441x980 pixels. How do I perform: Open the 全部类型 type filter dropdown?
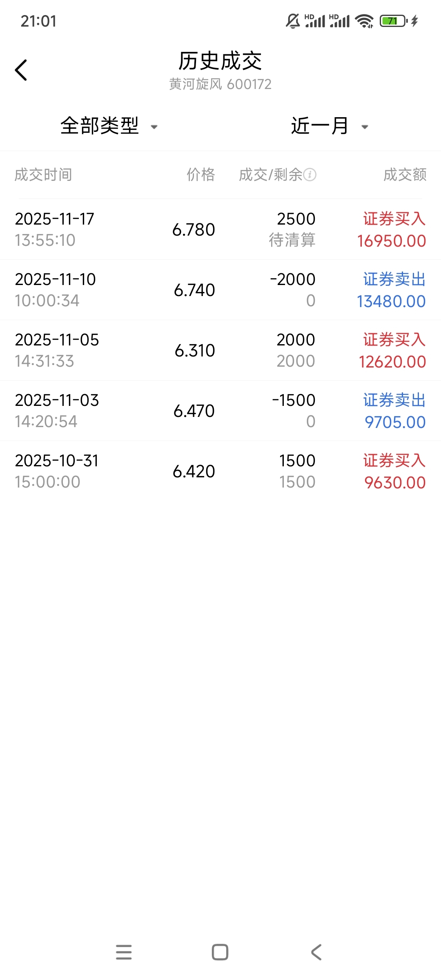click(100, 126)
